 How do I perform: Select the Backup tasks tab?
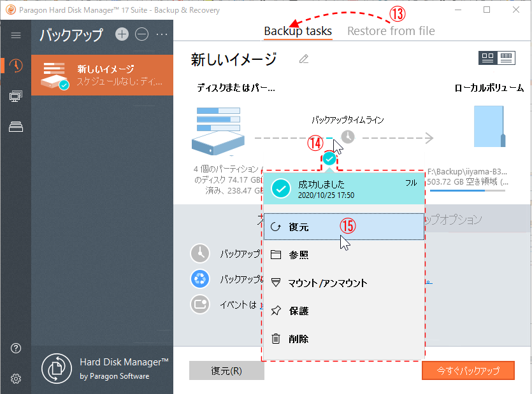pyautogui.click(x=298, y=31)
